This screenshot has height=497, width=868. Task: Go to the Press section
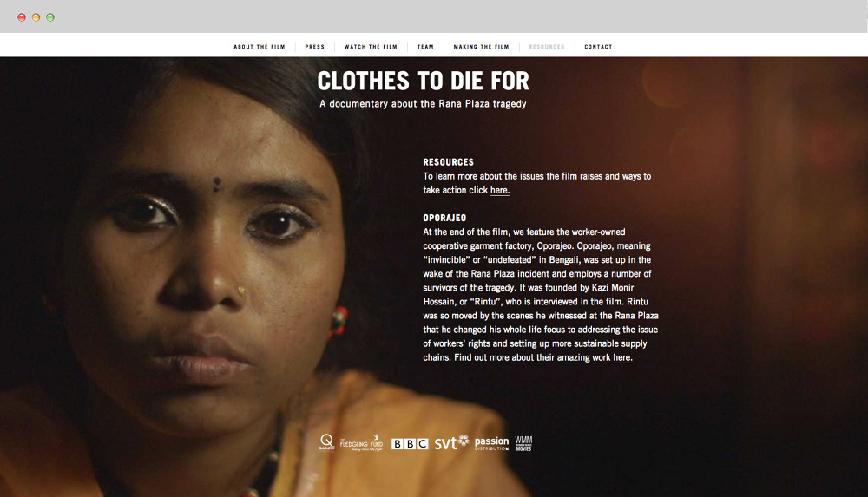coord(314,47)
